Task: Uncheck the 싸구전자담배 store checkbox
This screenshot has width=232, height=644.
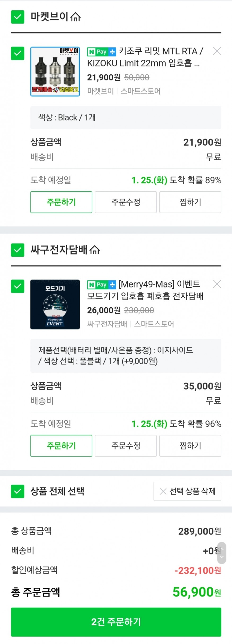Action: pos(17,250)
